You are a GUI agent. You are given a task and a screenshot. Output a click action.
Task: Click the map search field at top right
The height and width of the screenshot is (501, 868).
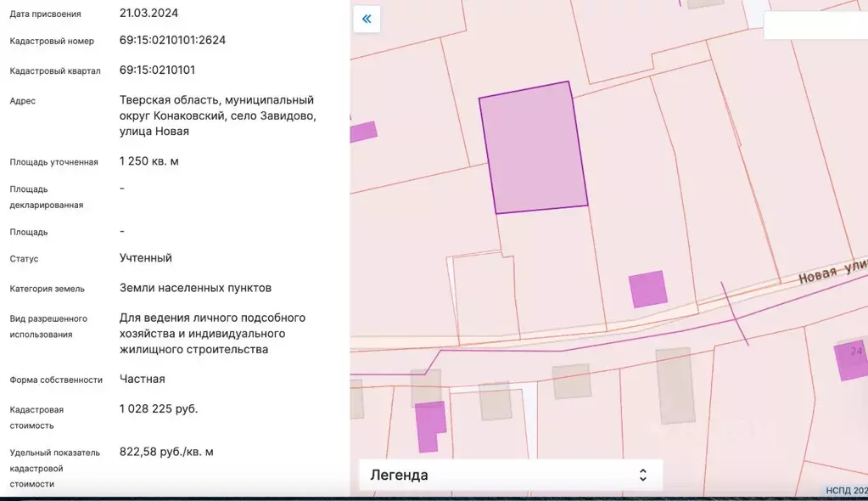pos(816,25)
